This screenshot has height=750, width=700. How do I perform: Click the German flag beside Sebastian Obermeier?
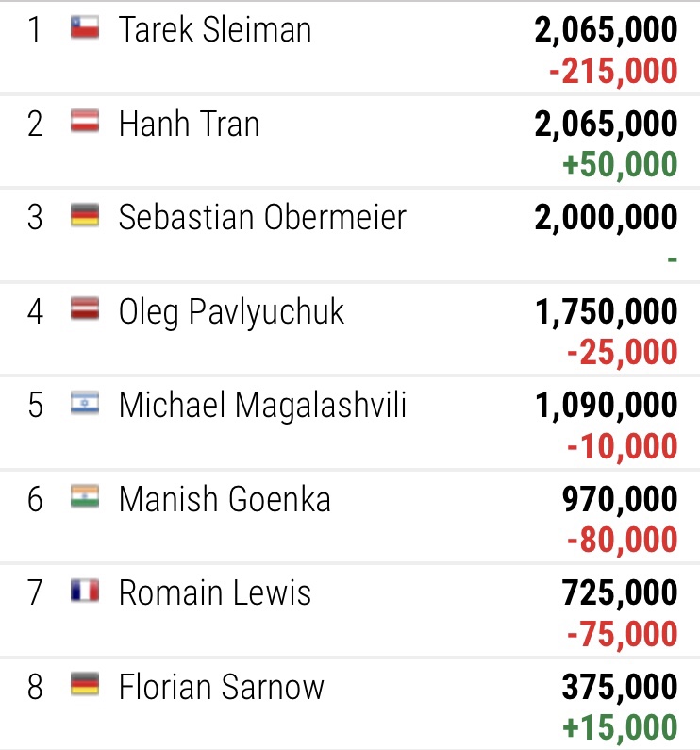[x=85, y=217]
